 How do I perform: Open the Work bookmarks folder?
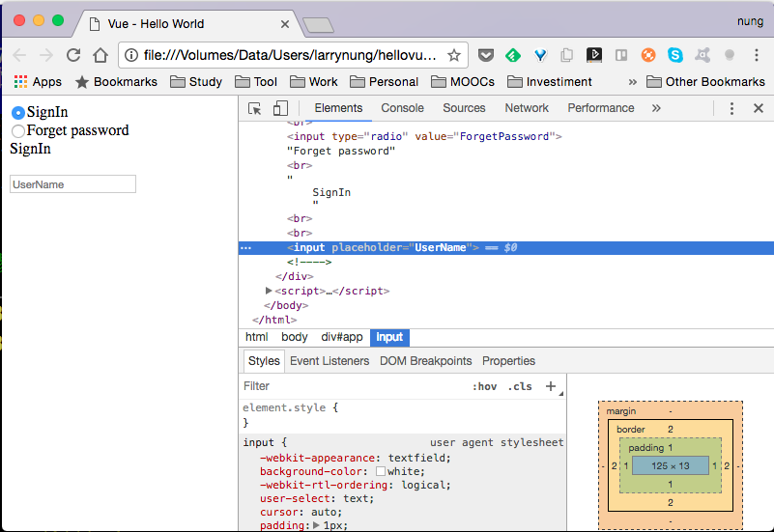pos(313,82)
